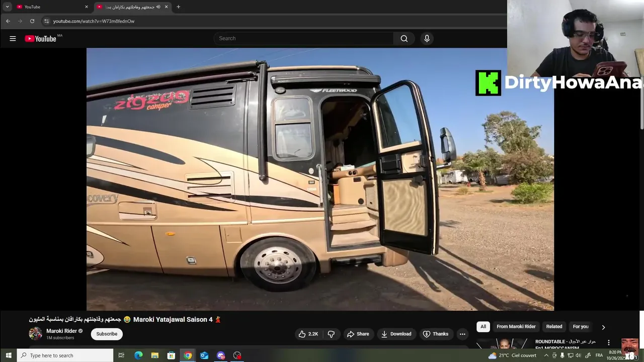Open the YouTube guide hamburger menu

pos(13,39)
